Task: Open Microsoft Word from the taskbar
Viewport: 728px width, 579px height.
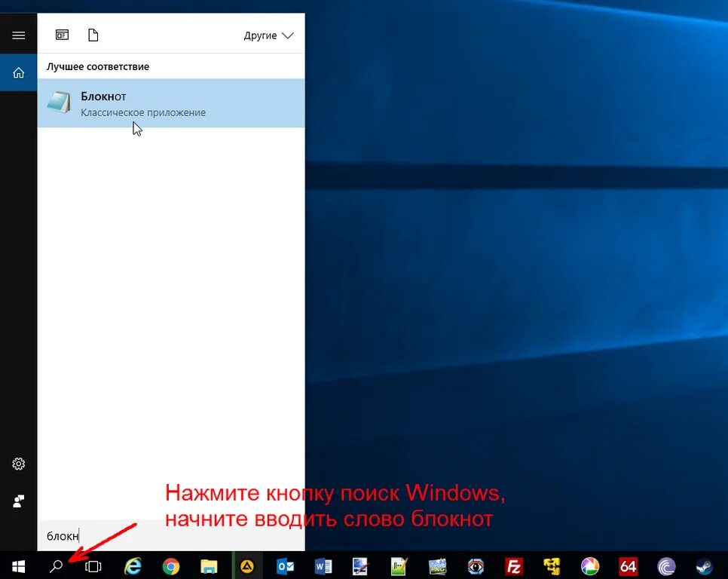Action: (x=323, y=566)
